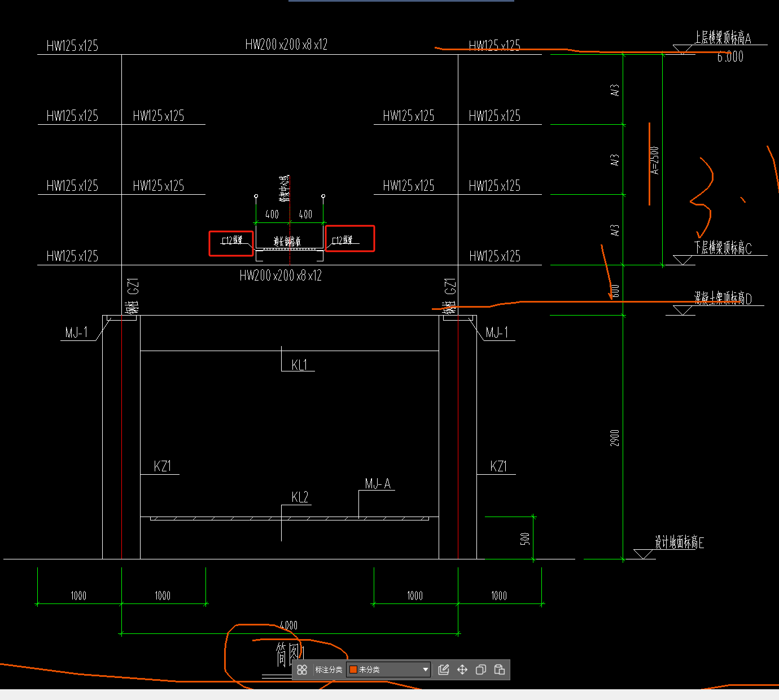The height and width of the screenshot is (700, 779).
Task: Click the top HW200x200x8x12 beam label
Action: [x=286, y=45]
